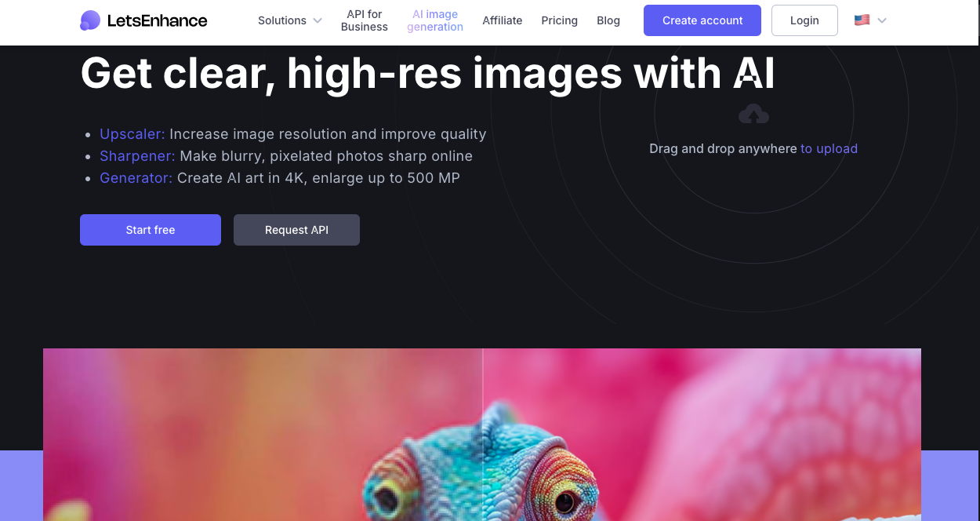Click the Start free button

click(151, 230)
